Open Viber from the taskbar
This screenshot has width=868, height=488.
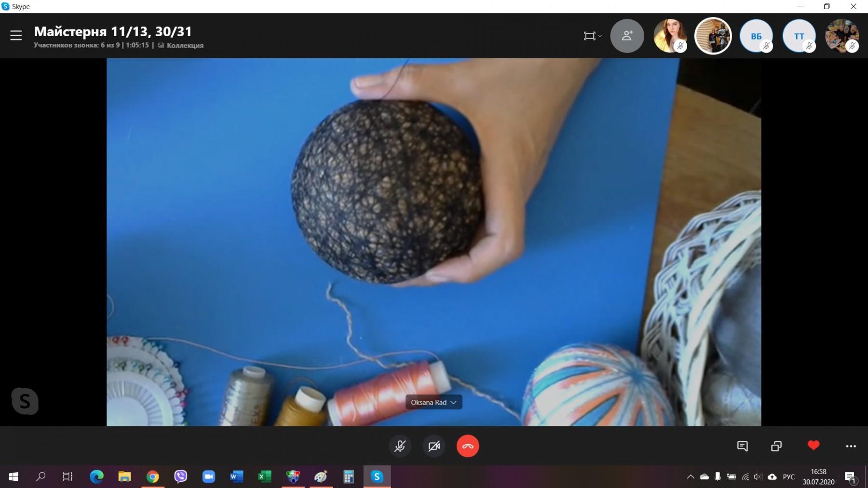180,477
